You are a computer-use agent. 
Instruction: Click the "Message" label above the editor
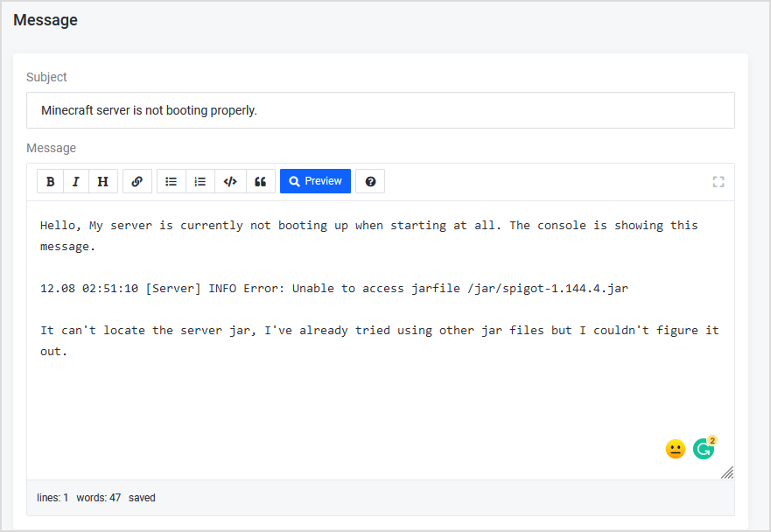(x=51, y=148)
